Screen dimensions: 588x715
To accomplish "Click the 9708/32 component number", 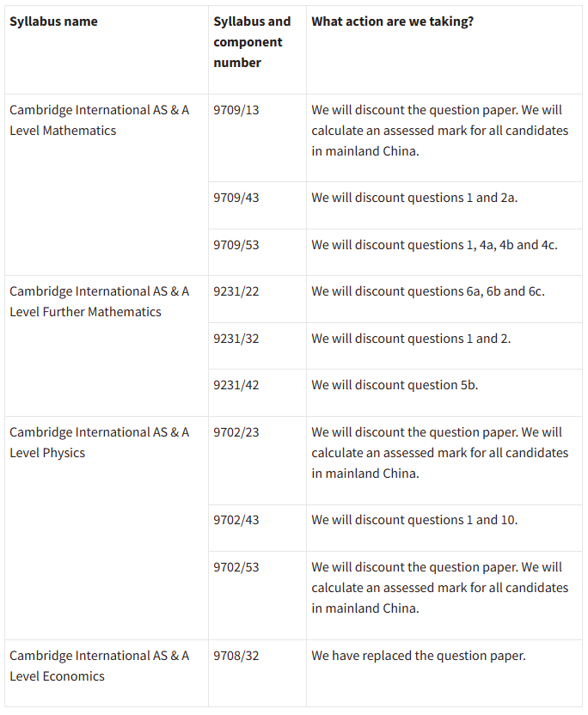I will pos(236,656).
